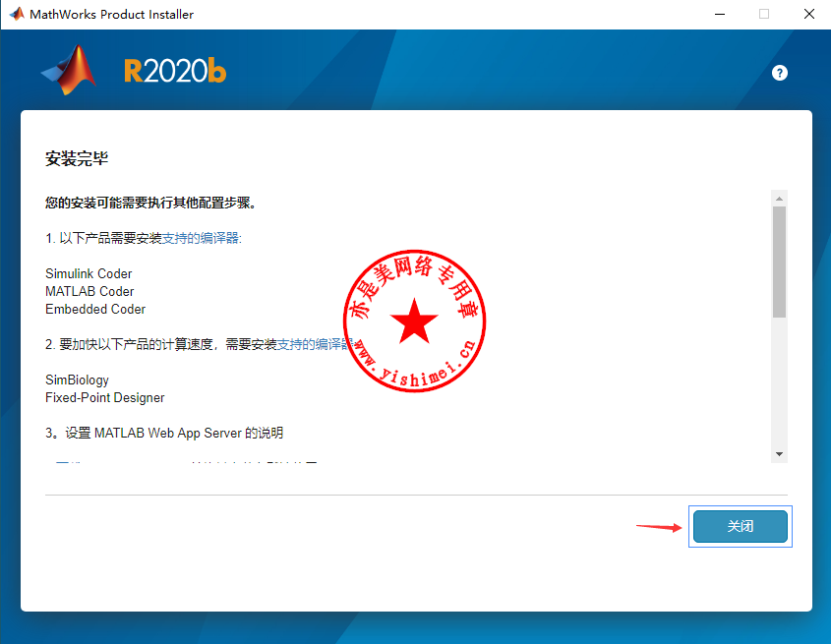Open the 支持的编译器 link under step 1
The height and width of the screenshot is (644, 831).
202,239
